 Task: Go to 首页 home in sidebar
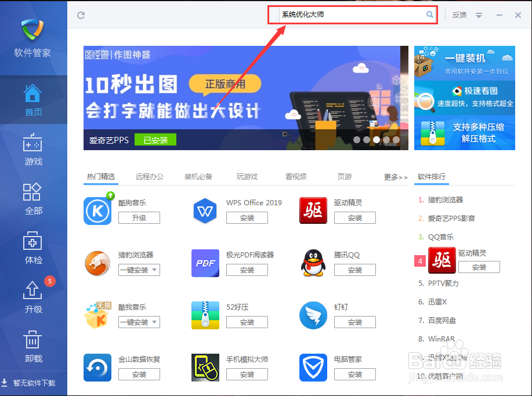click(33, 100)
